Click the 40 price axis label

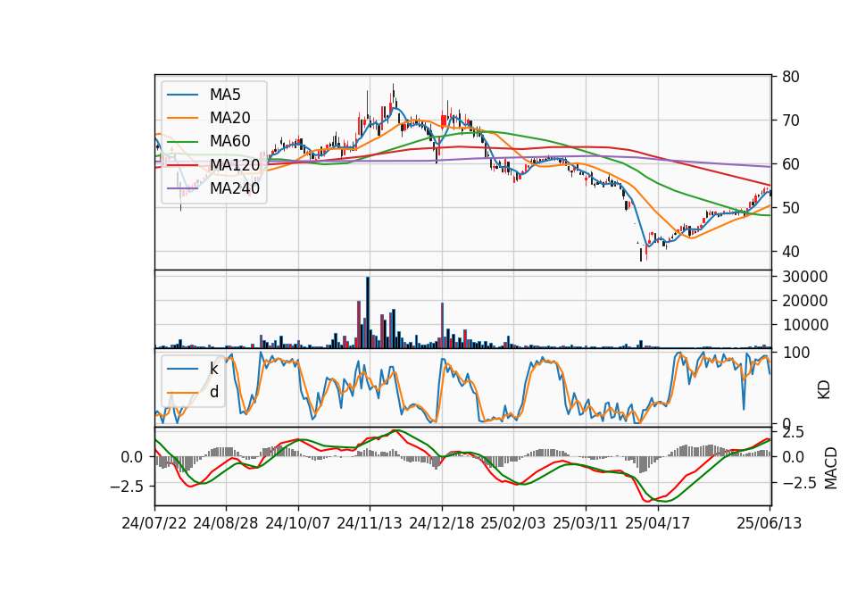coord(790,252)
